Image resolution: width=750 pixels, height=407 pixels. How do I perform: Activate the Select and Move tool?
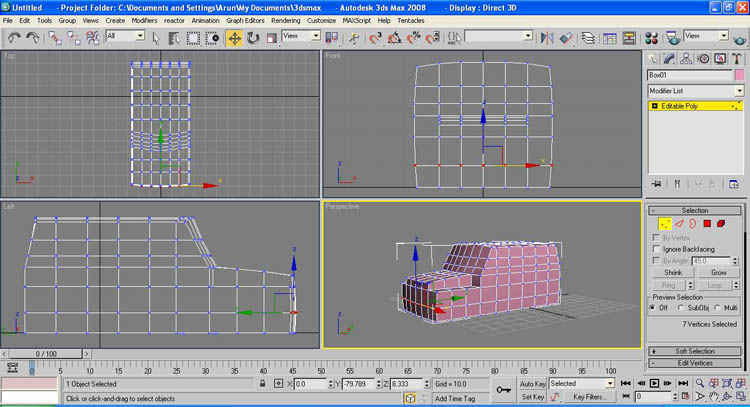click(x=234, y=38)
